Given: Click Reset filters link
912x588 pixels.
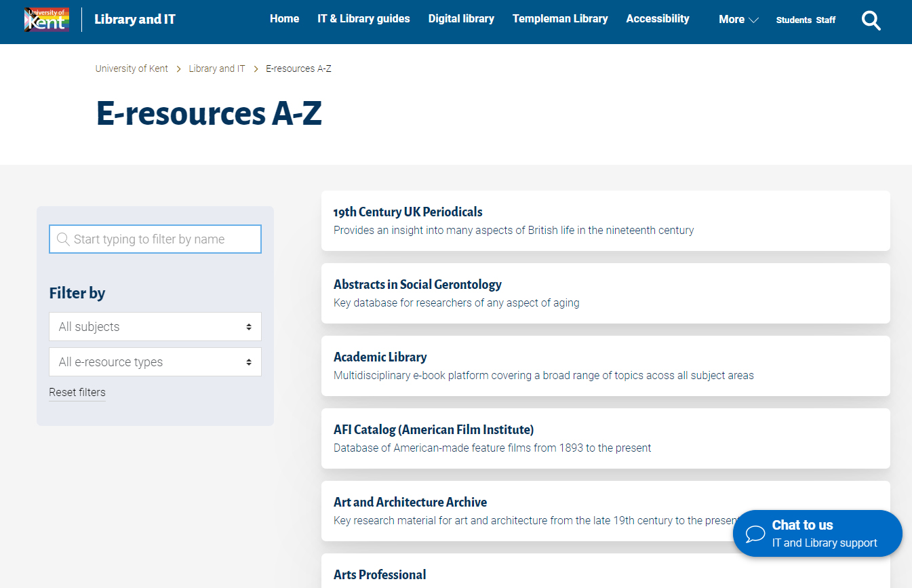Looking at the screenshot, I should coord(77,393).
